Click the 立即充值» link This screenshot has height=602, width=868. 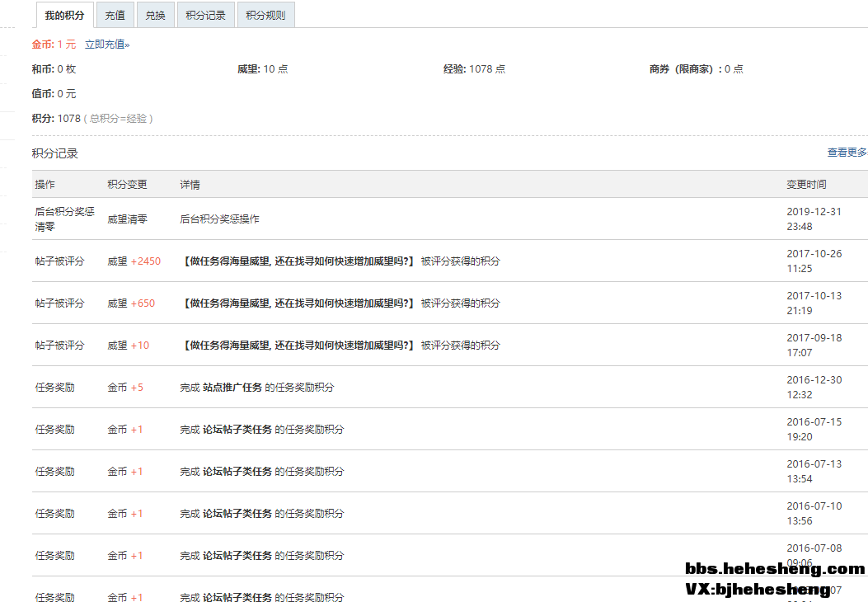(107, 45)
